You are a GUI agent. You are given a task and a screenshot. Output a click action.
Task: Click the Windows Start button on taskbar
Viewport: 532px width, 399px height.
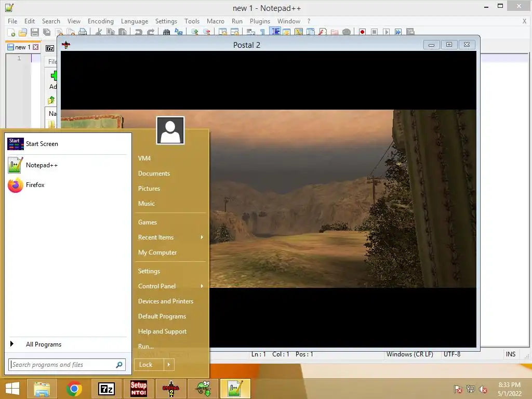pos(12,389)
